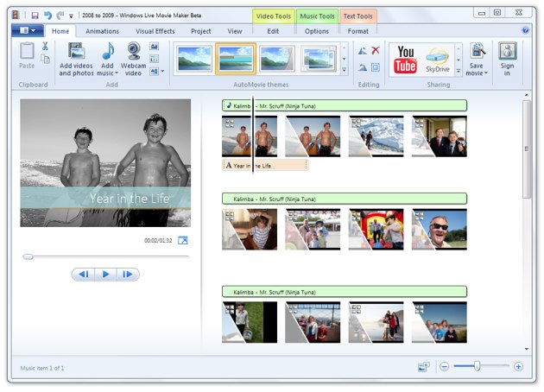
Task: Upload the movie to SkyDrive
Action: tap(438, 60)
